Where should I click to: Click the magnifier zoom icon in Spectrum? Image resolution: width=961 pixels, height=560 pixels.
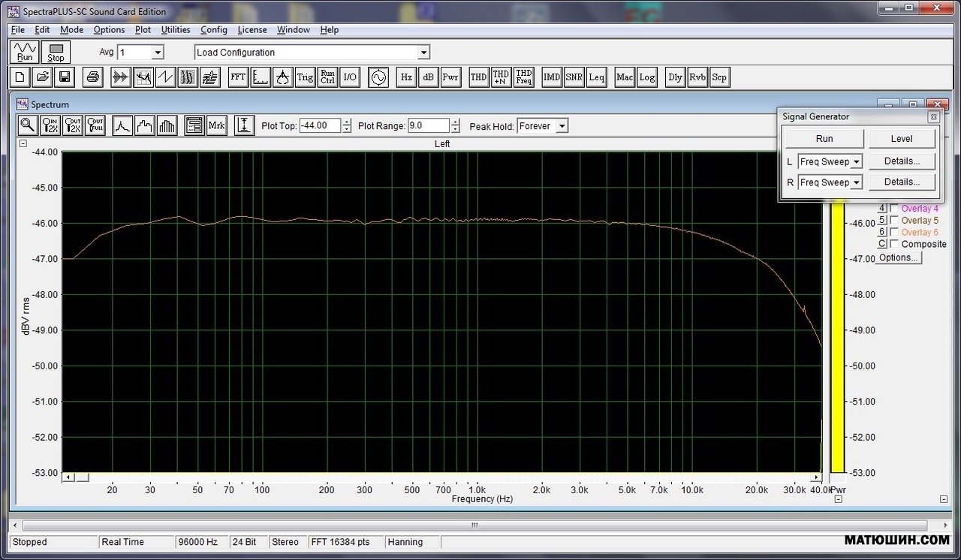tap(28, 126)
